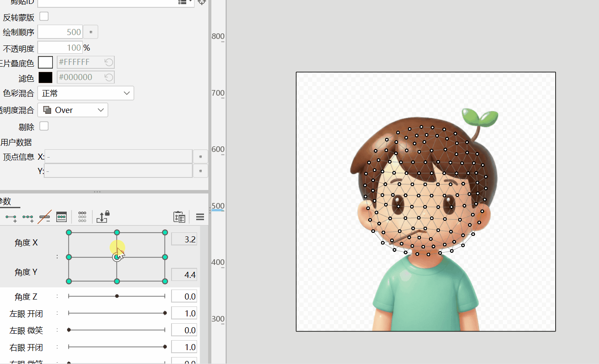Click the delete key icon with red slash
This screenshot has height=364, width=599.
[x=45, y=217]
